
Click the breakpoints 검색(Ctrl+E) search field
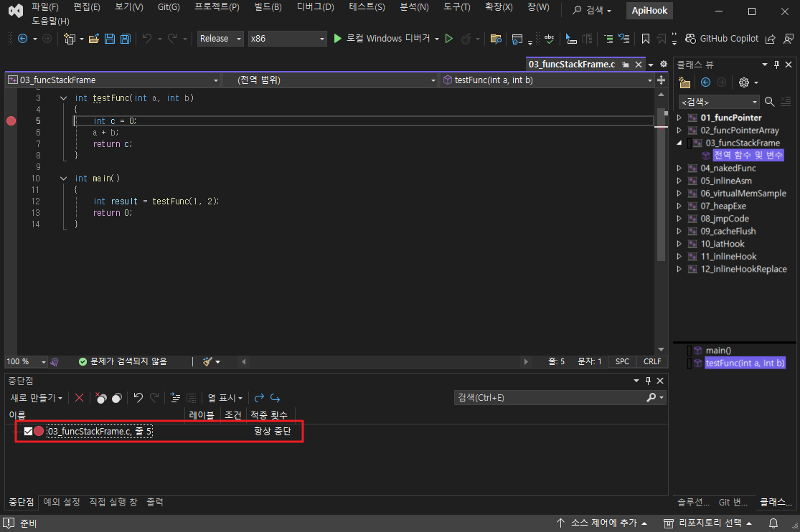pos(560,398)
